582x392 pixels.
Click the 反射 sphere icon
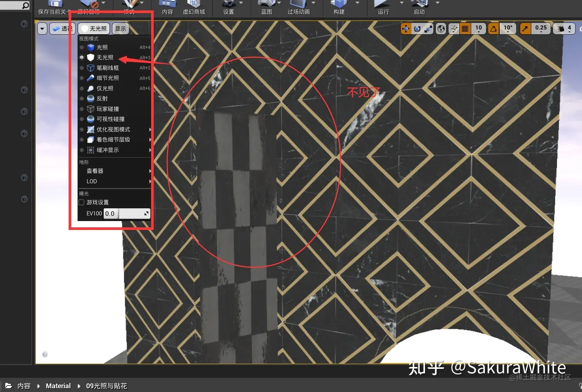click(91, 99)
